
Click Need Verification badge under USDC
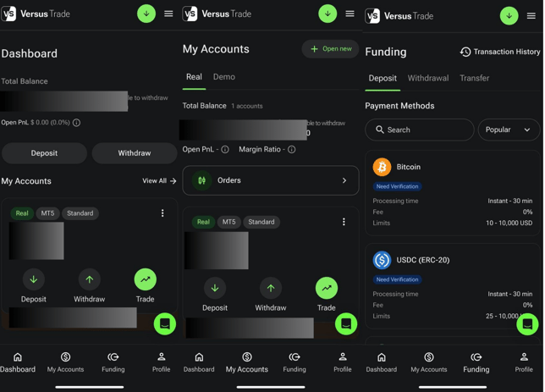click(397, 279)
